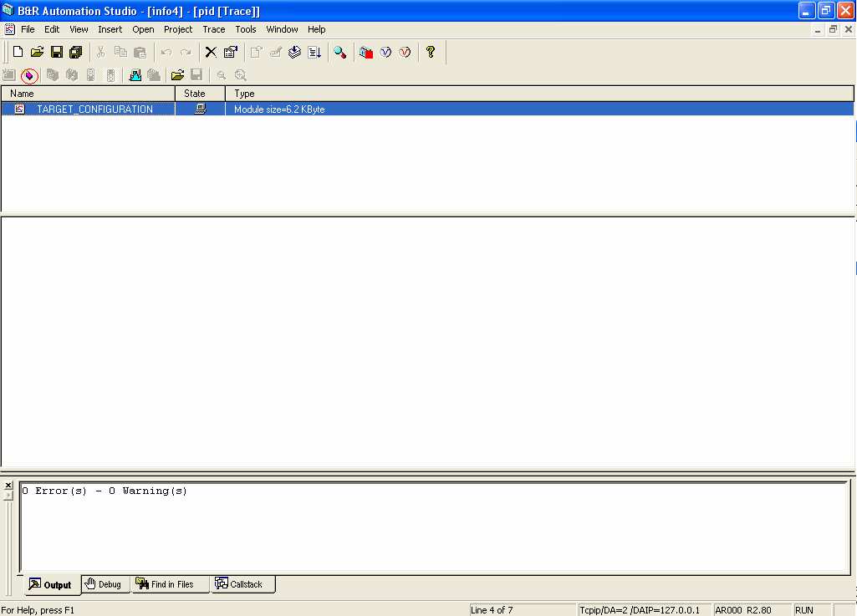Click the zoom out magnifier icon
Screen dimensions: 857x616
(222, 75)
